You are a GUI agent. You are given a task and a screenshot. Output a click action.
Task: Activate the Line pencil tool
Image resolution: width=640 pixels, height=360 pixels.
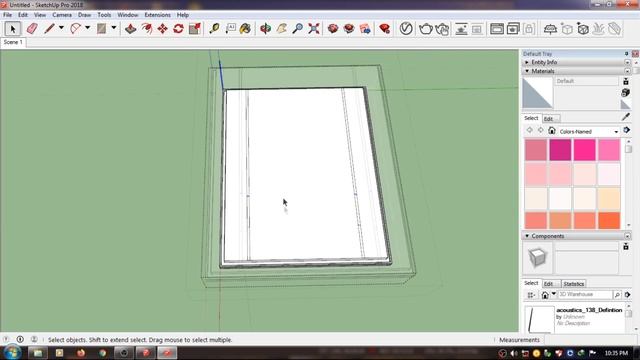coord(49,29)
